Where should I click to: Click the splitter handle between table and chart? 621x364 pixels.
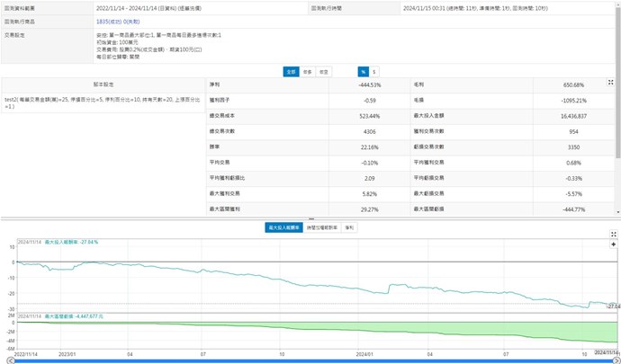coord(309,218)
